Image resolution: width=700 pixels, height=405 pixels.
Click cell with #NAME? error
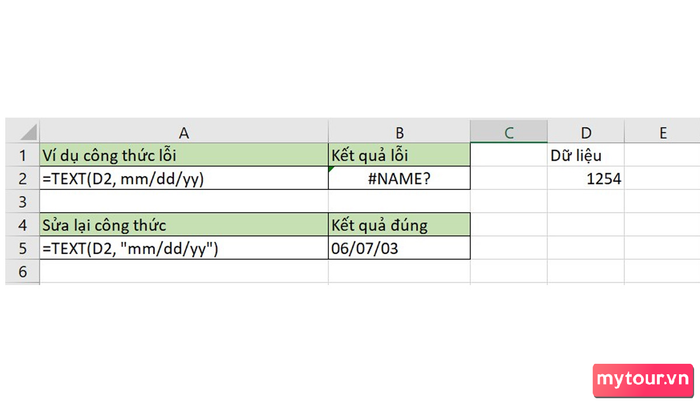point(399,179)
